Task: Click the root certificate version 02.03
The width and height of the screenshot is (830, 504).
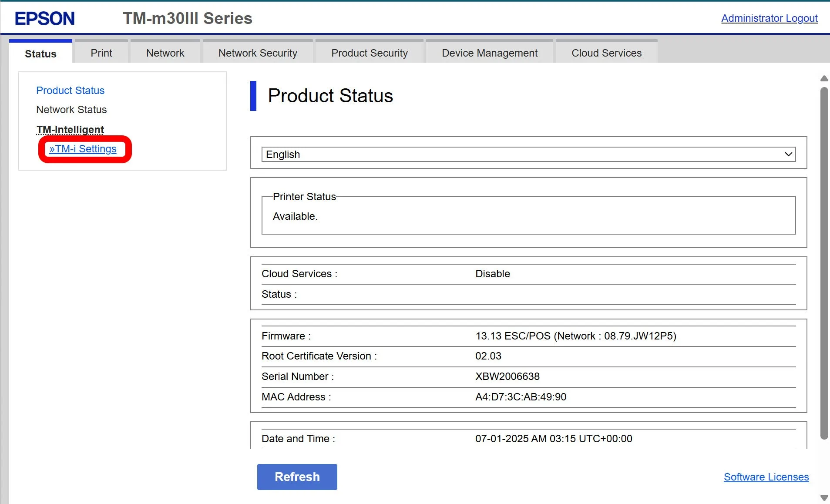Action: 488,356
